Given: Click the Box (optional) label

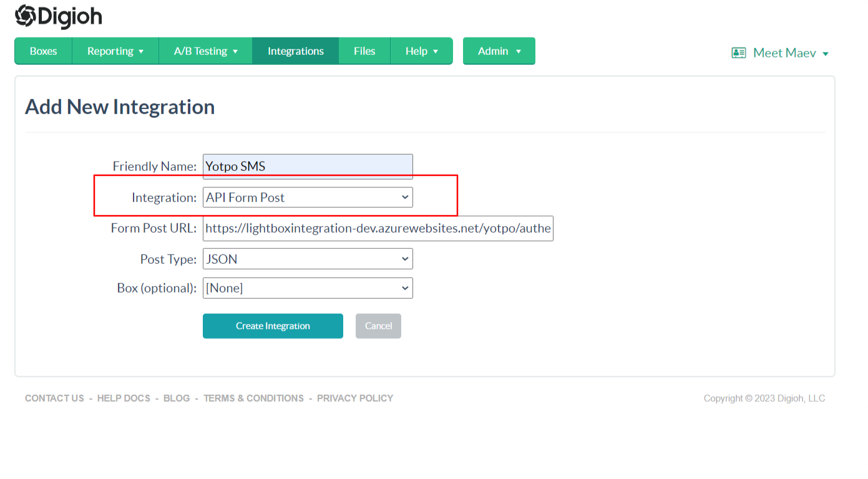Looking at the screenshot, I should [x=157, y=288].
